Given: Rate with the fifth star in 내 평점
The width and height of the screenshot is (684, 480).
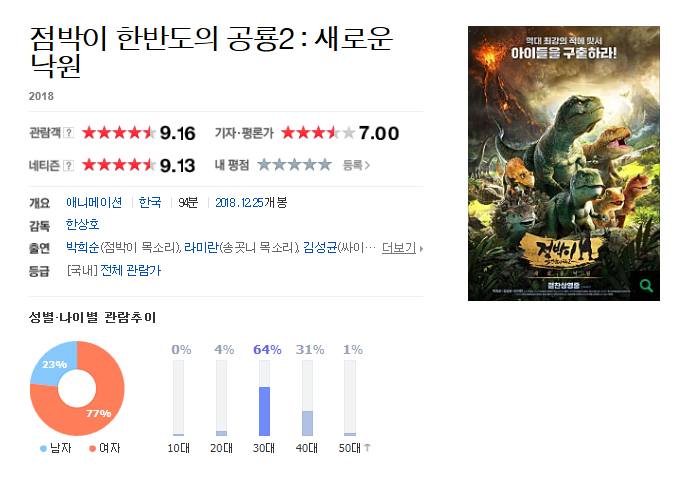Looking at the screenshot, I should 325,165.
